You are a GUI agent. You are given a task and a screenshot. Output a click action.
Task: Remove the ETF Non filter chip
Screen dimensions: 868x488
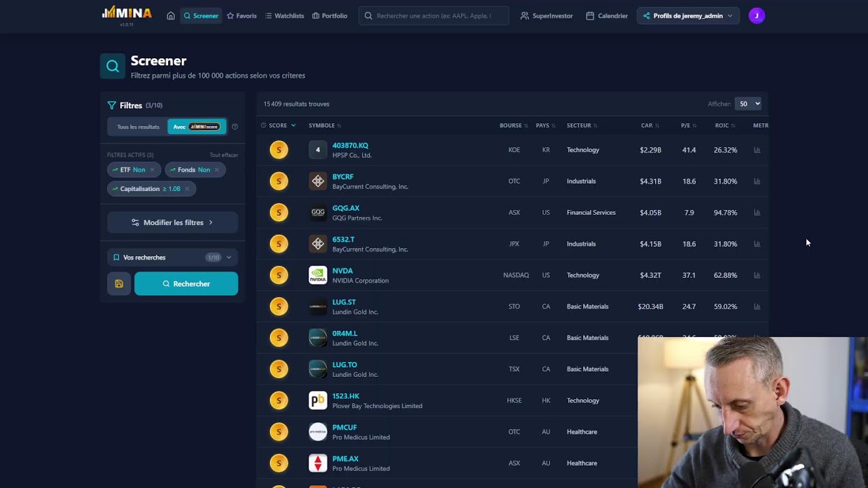(152, 169)
